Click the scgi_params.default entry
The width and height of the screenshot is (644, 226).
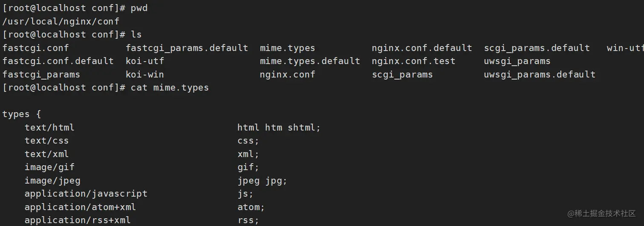tap(537, 48)
